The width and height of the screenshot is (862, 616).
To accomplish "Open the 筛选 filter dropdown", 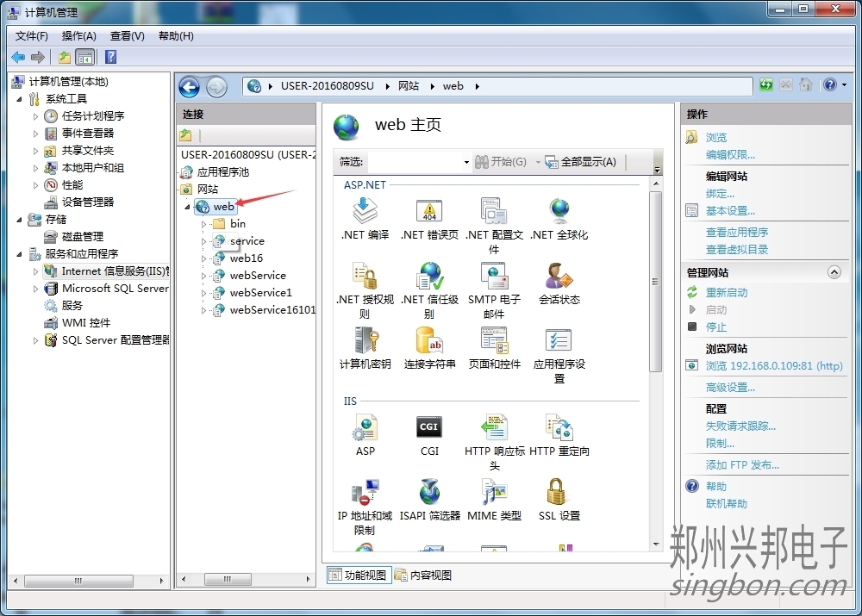I will tap(466, 162).
